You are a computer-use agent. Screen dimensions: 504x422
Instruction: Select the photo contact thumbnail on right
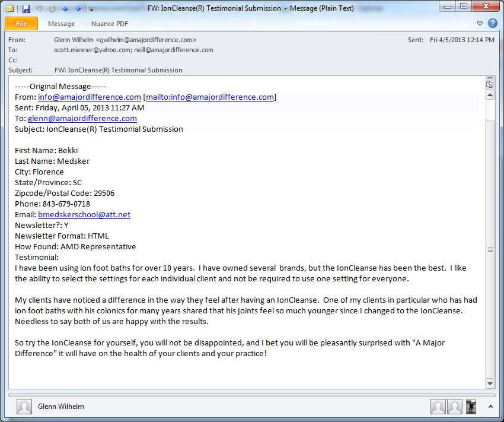pos(471,407)
